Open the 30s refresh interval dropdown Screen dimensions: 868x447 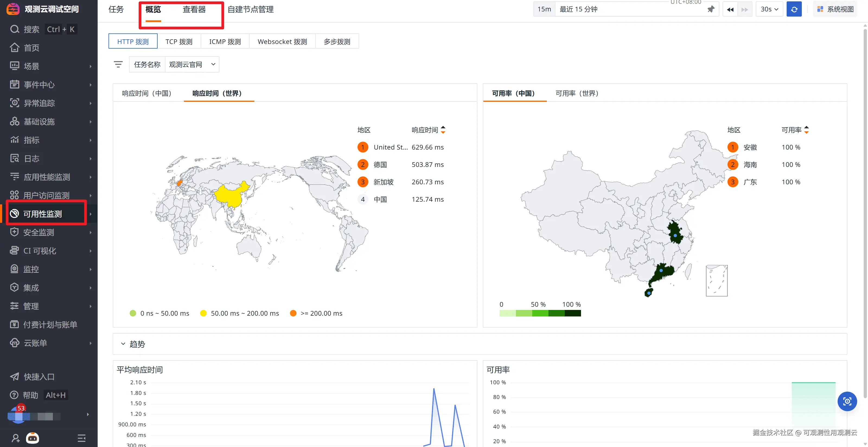[x=769, y=9]
